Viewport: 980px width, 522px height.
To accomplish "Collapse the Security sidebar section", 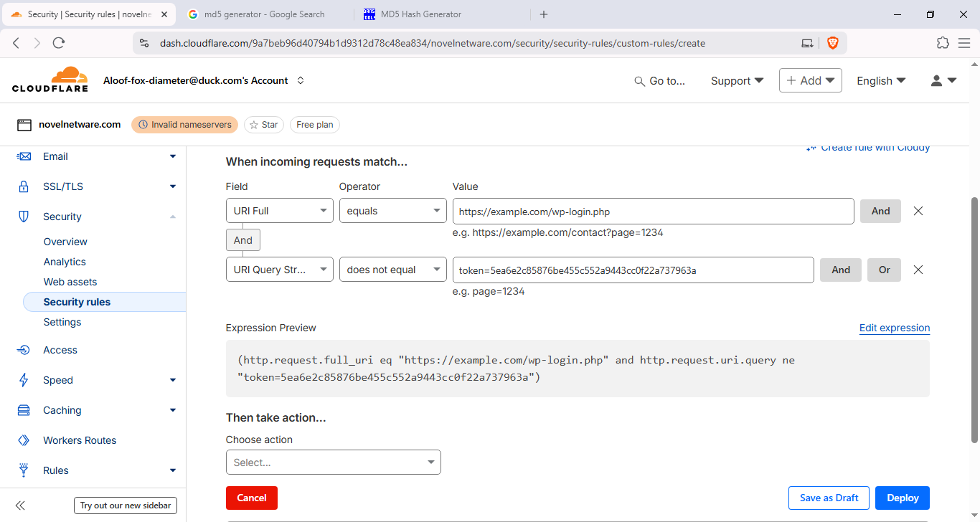I will pyautogui.click(x=172, y=217).
